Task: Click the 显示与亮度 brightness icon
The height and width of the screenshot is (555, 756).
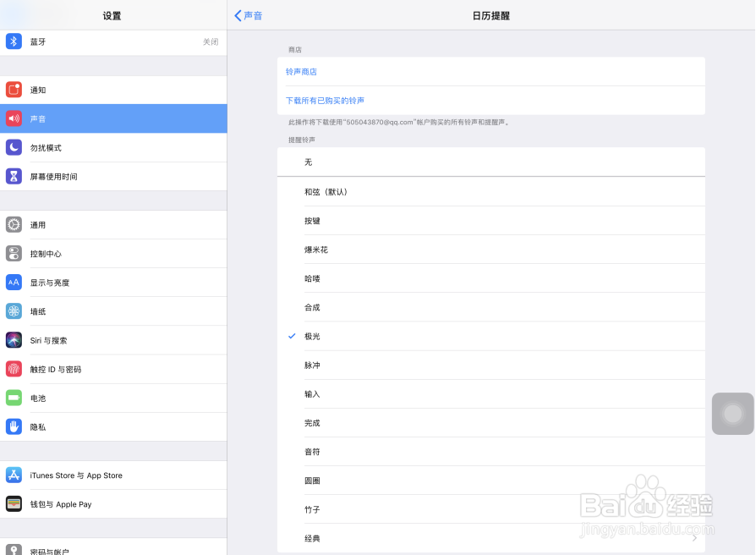Action: 14,283
